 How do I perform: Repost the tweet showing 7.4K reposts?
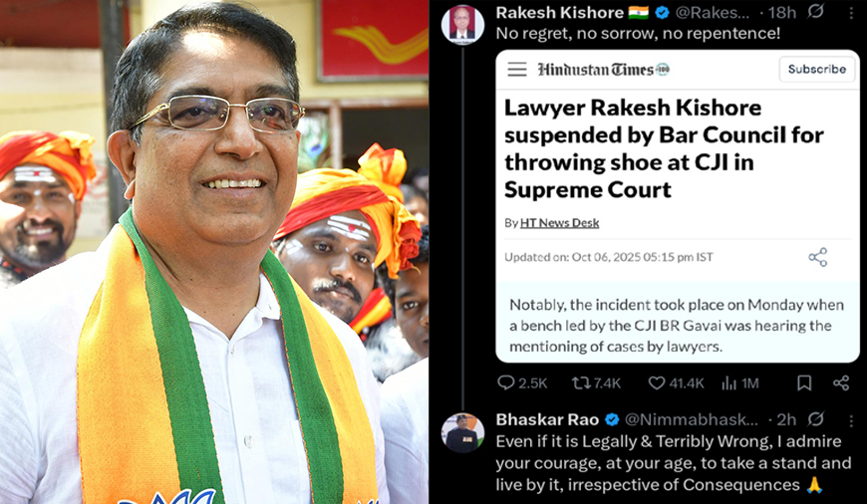(x=581, y=382)
